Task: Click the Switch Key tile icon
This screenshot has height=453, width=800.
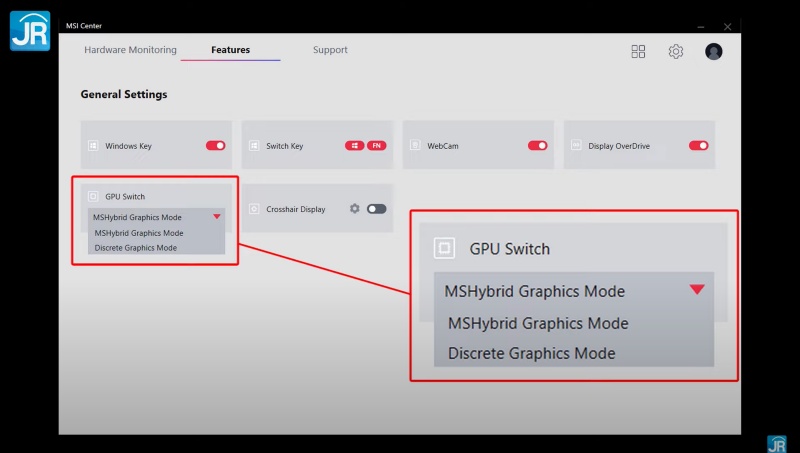Action: 255,146
